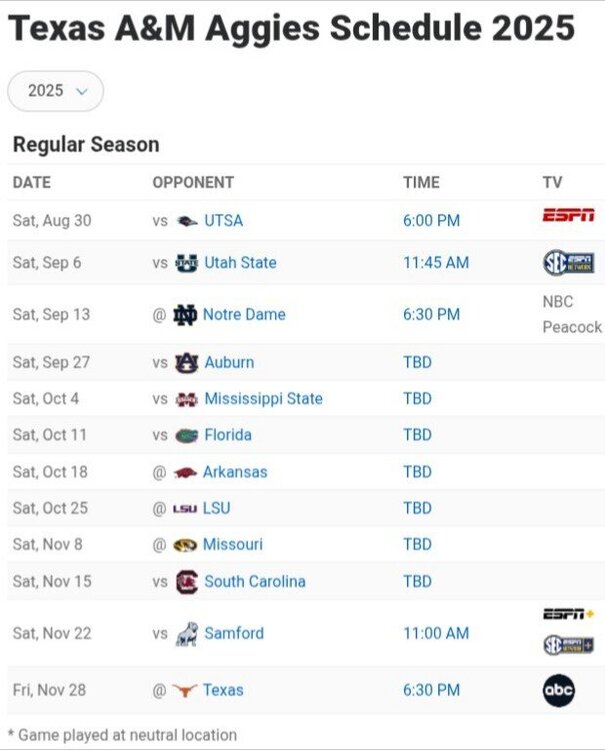
Task: Click the Missouri Tigers logo icon
Action: point(185,545)
